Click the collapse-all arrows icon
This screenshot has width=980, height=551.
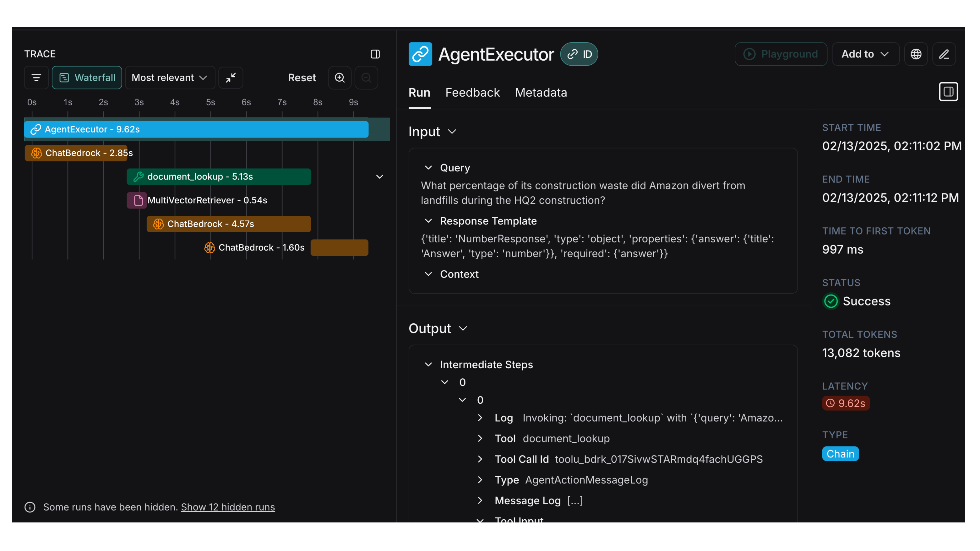point(231,78)
